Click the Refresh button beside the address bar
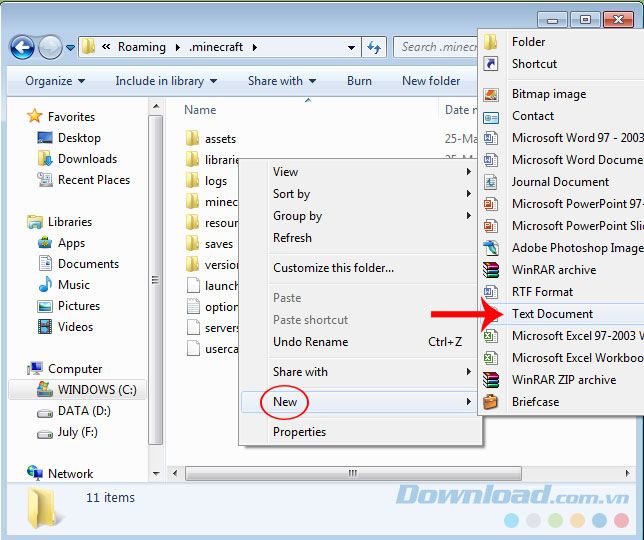This screenshot has width=644, height=540. (374, 47)
